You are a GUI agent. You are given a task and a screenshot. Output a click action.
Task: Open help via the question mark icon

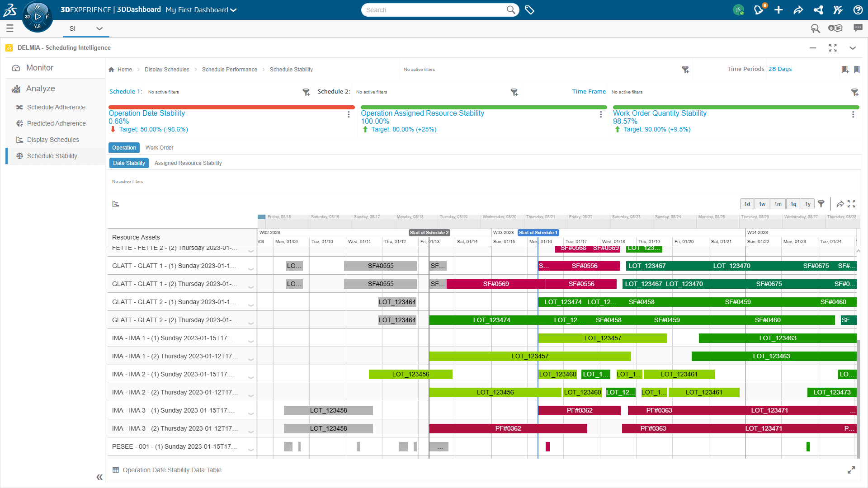[858, 9]
